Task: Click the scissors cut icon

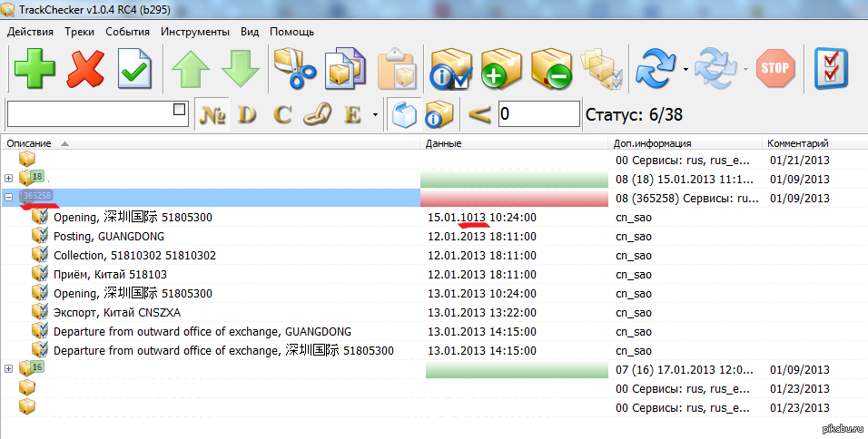Action: coord(293,69)
